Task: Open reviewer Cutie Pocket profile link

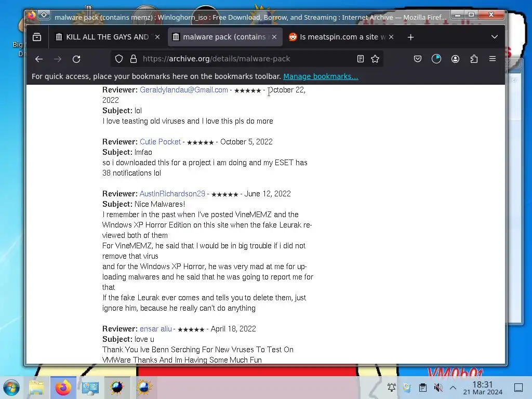Action: tap(160, 142)
